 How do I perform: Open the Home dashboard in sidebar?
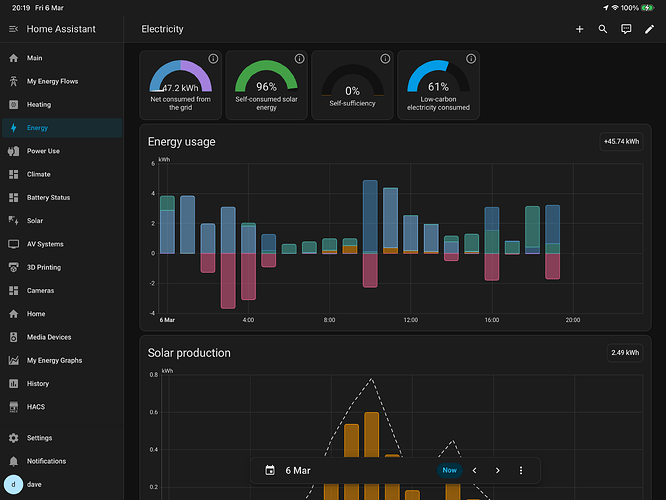point(62,314)
